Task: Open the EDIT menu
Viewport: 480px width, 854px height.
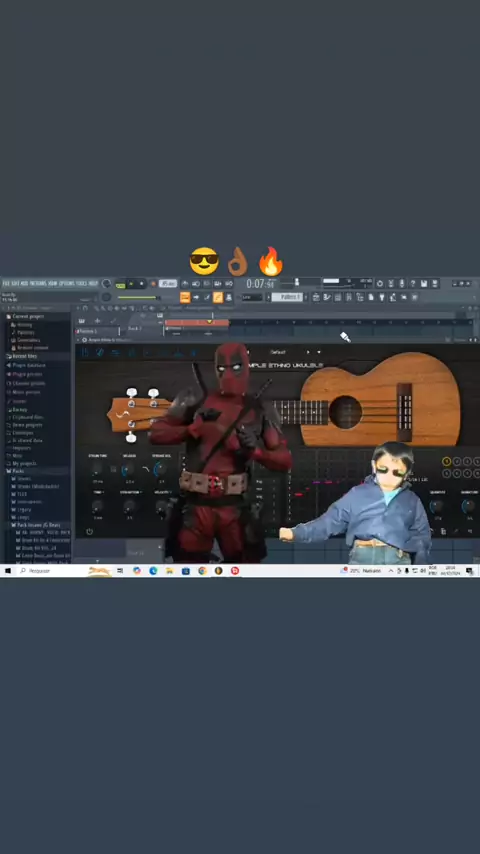Action: pyautogui.click(x=16, y=283)
